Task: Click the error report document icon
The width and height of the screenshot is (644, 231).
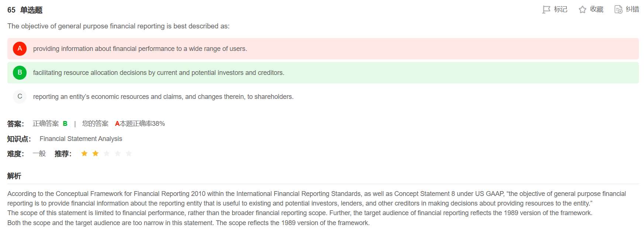Action: (x=618, y=10)
